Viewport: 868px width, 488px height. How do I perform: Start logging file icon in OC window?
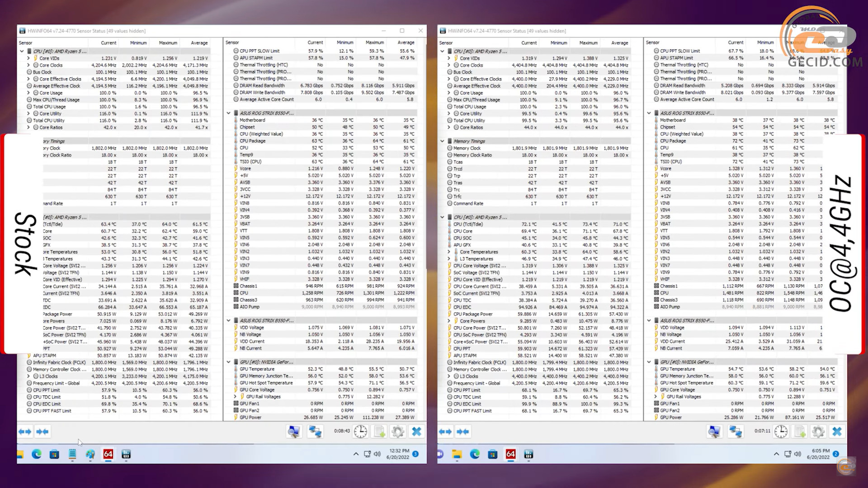tap(800, 432)
